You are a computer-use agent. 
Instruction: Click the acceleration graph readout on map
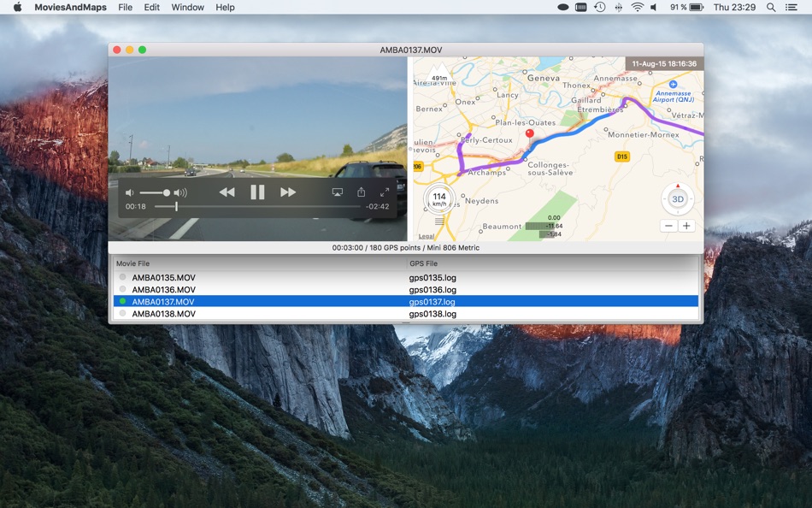[x=544, y=226]
